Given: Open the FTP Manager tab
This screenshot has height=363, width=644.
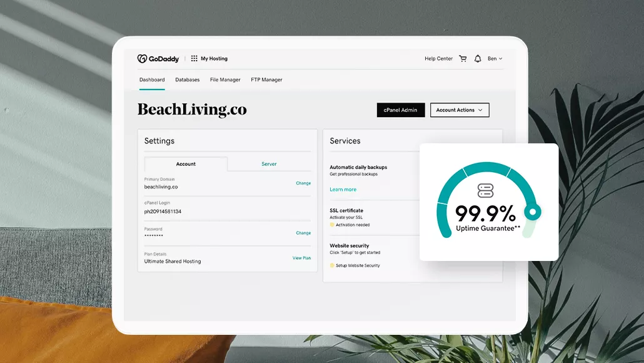Looking at the screenshot, I should click(x=266, y=79).
